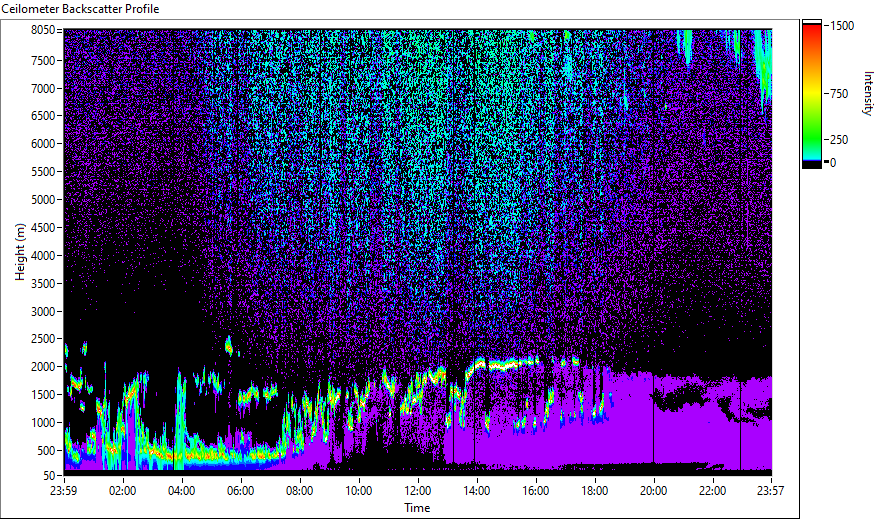Click the 5000 height axis value
The width and height of the screenshot is (878, 519).
tap(43, 200)
